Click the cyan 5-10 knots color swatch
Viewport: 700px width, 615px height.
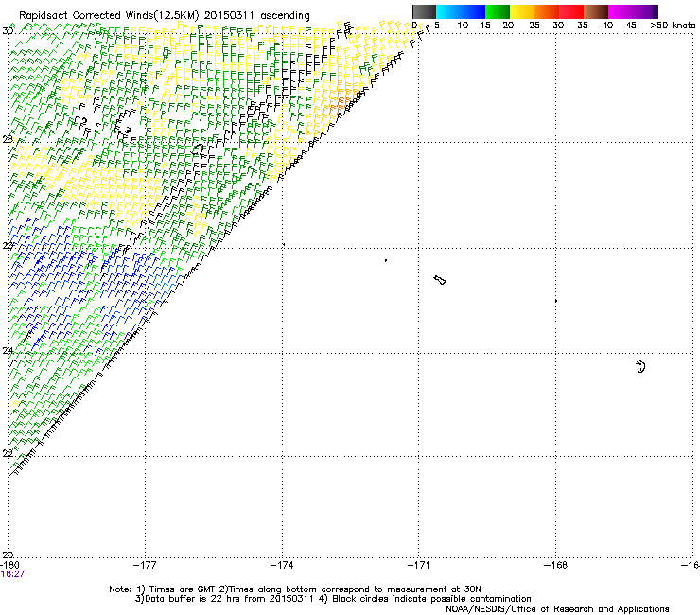448,11
